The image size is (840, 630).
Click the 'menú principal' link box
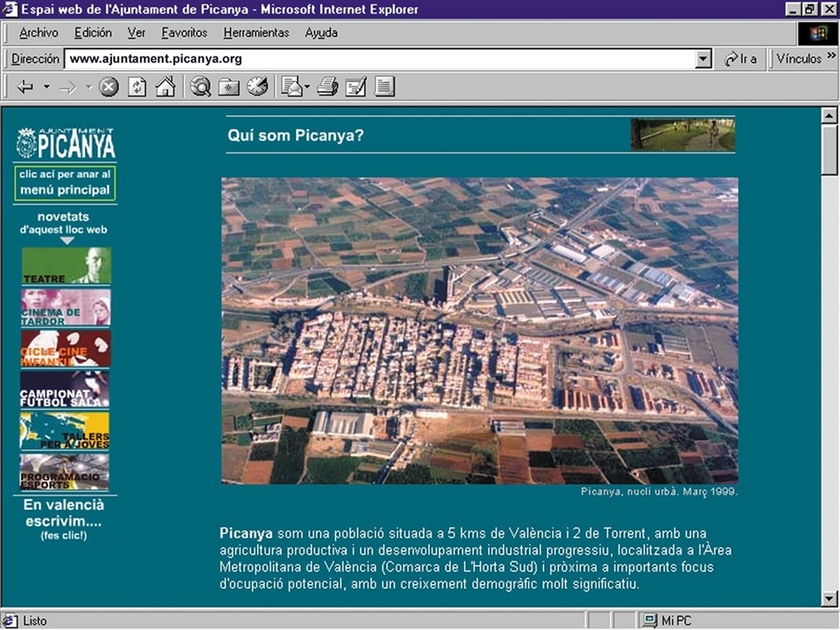pos(65,183)
